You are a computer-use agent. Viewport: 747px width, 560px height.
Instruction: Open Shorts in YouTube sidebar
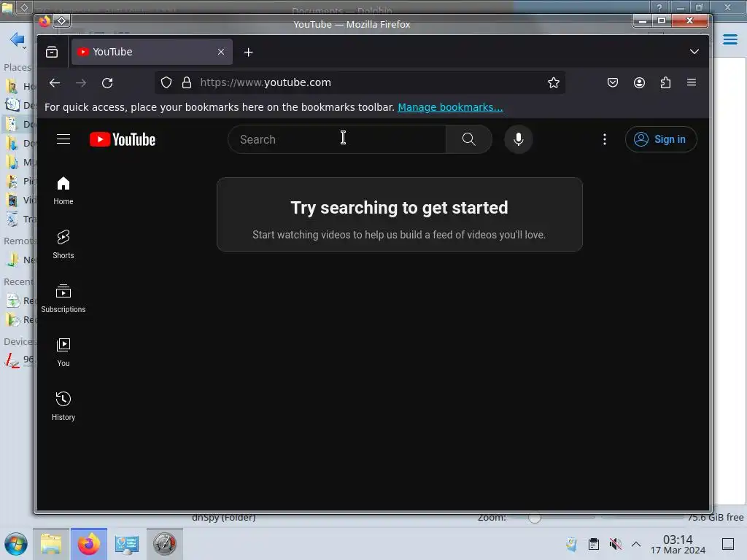pos(63,245)
